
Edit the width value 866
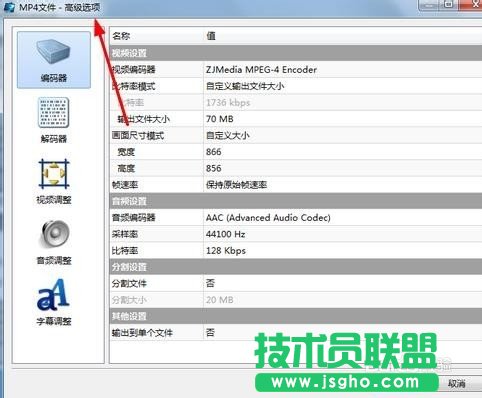[x=213, y=152]
